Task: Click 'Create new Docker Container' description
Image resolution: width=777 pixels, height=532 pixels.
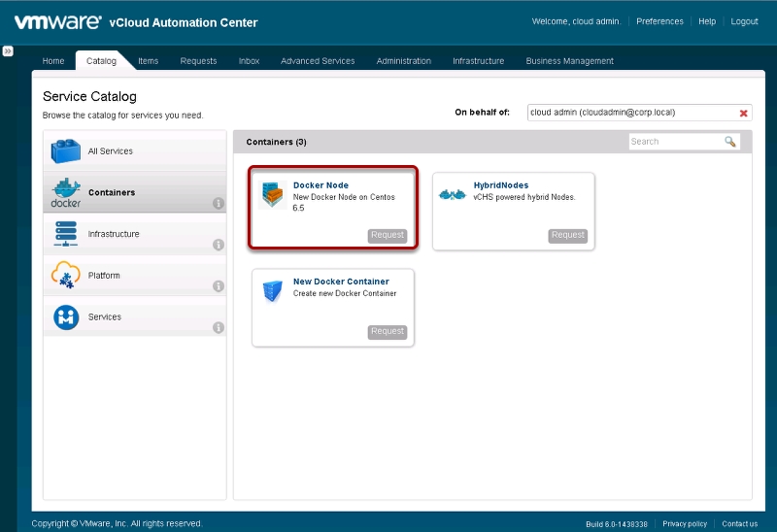Action: click(345, 293)
